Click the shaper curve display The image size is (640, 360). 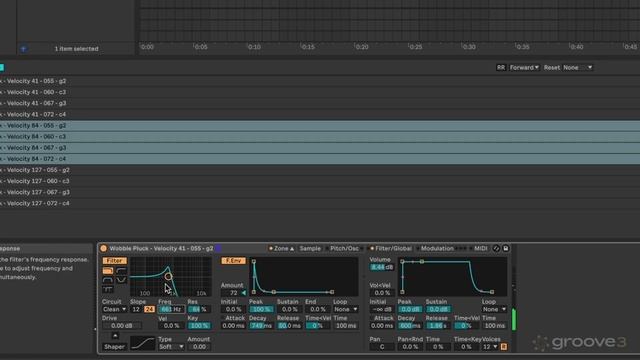[142, 343]
